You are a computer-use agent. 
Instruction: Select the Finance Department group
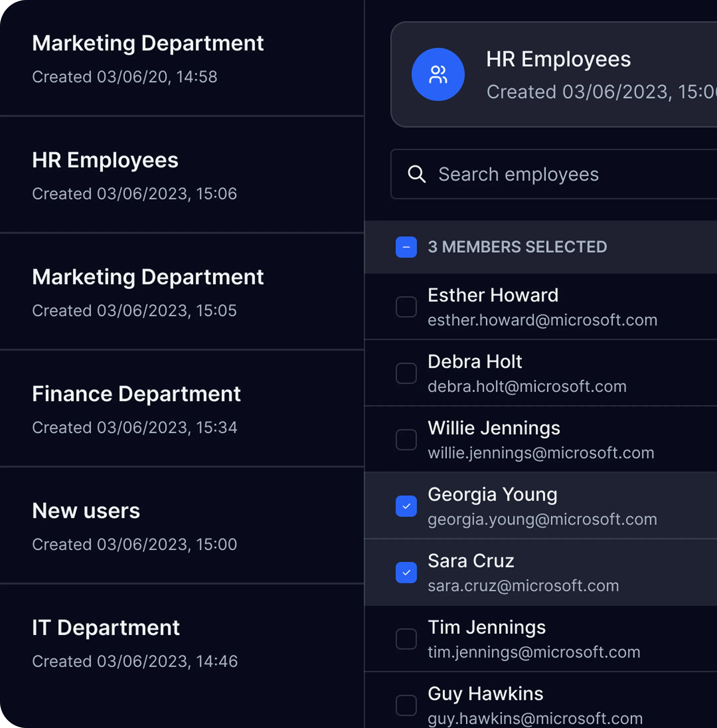pos(136,409)
